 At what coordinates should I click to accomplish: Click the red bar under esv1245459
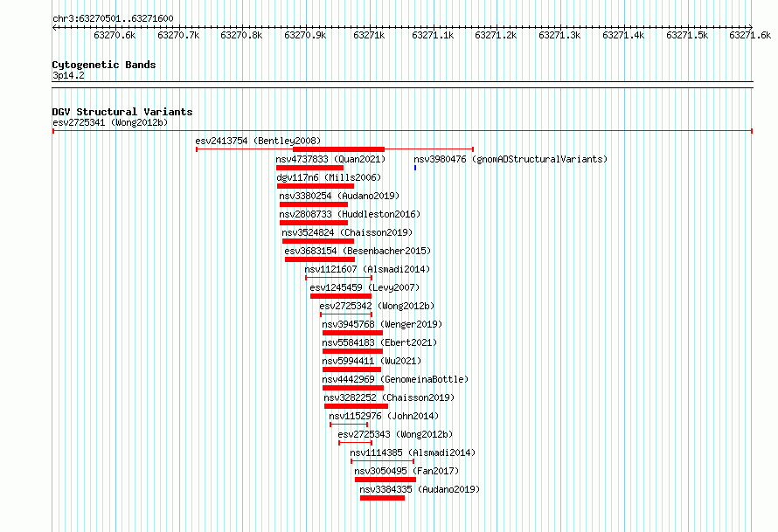340,296
